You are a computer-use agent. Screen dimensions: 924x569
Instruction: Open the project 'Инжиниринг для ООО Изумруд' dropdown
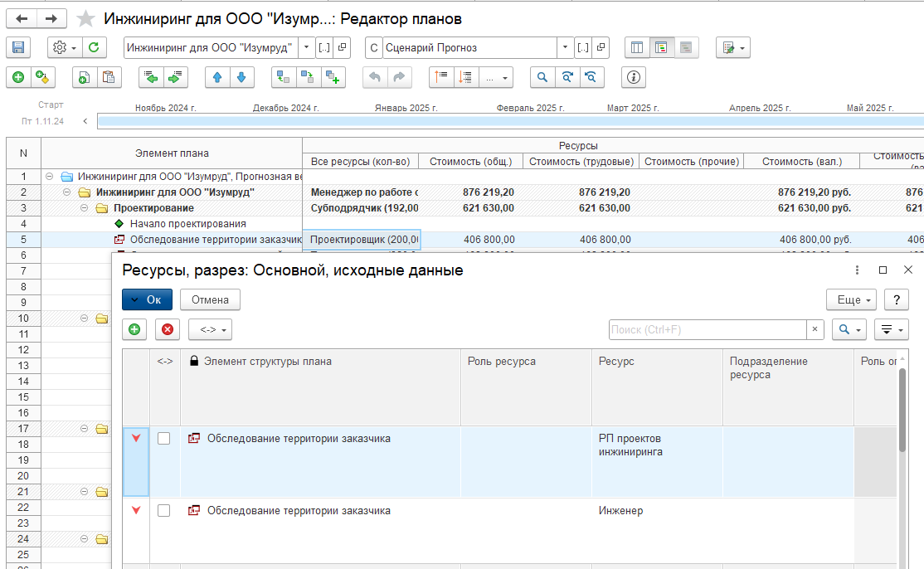click(x=306, y=48)
